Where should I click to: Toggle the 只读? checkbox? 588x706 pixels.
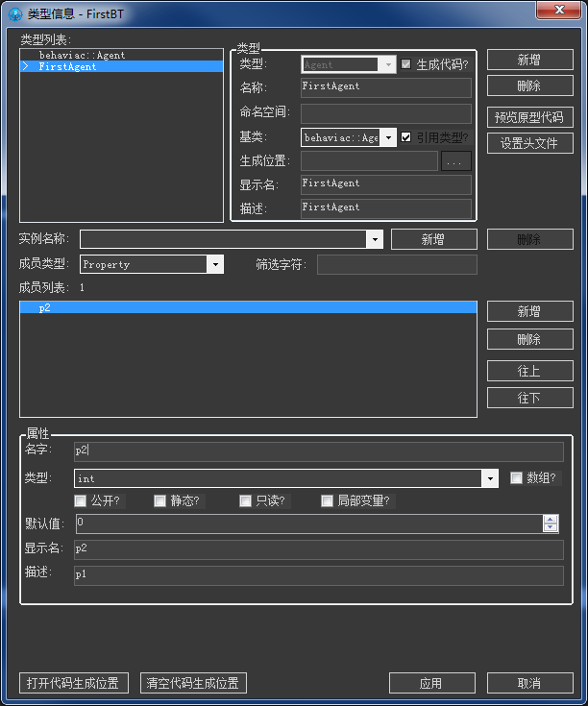[246, 500]
